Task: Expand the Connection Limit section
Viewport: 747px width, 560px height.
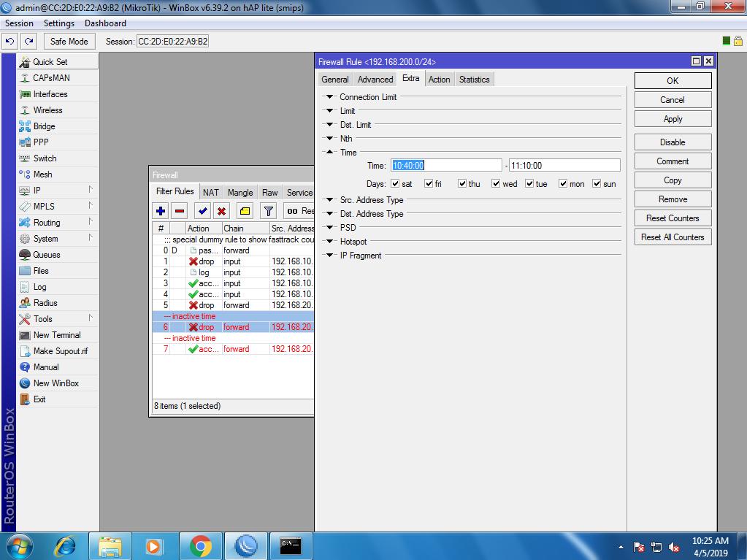Action: tap(329, 96)
